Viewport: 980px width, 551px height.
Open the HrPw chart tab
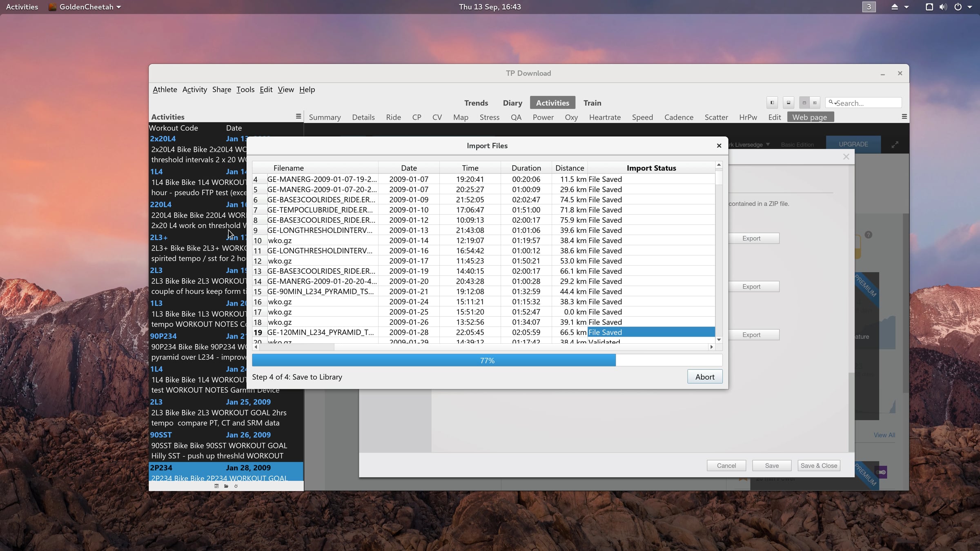click(748, 117)
